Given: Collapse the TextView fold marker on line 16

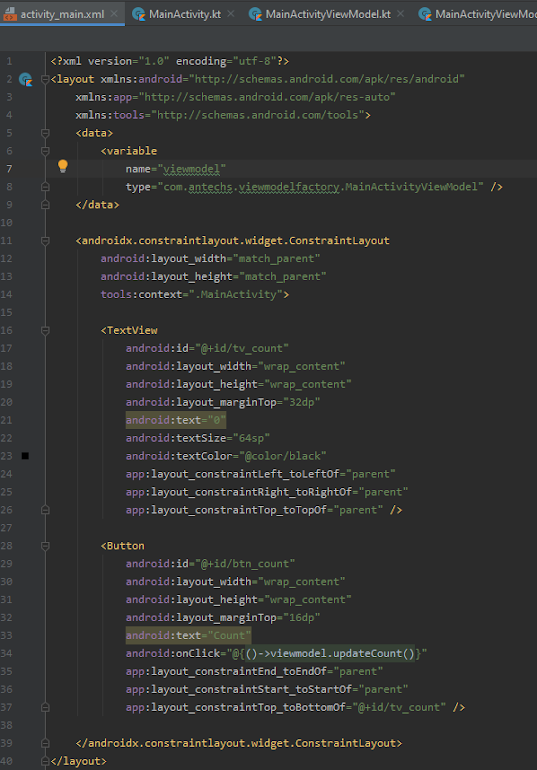Looking at the screenshot, I should pyautogui.click(x=45, y=330).
